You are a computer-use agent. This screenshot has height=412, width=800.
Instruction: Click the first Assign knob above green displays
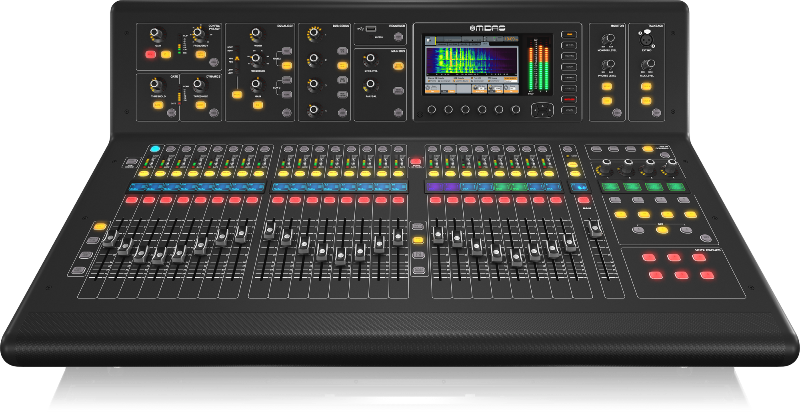[x=605, y=167]
